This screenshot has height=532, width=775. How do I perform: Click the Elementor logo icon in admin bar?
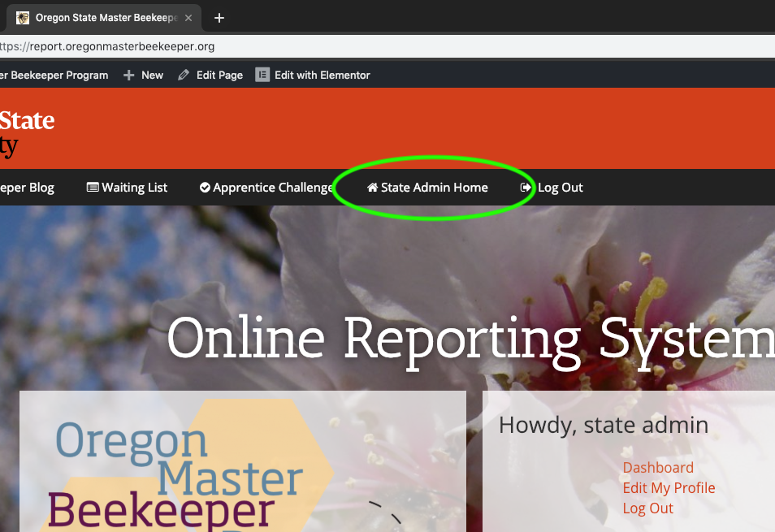pos(262,75)
